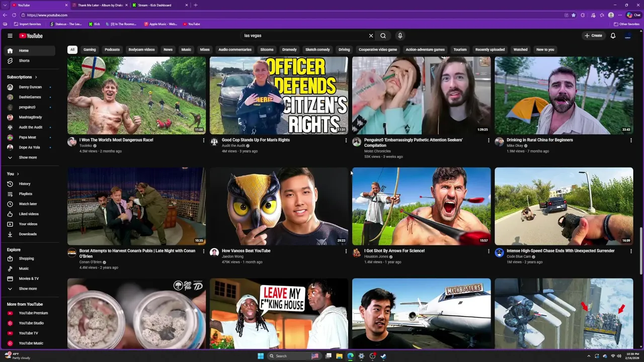Open the browser settings ellipsis menu
This screenshot has height=362, width=644.
[620, 15]
